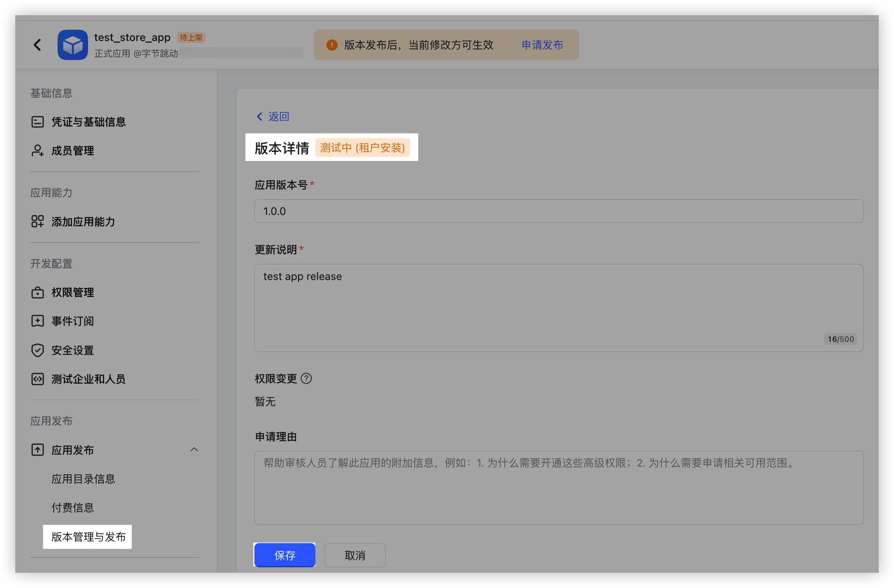Click into the 申请理由 text area
Viewport: 894px width, 588px height.
click(x=559, y=487)
